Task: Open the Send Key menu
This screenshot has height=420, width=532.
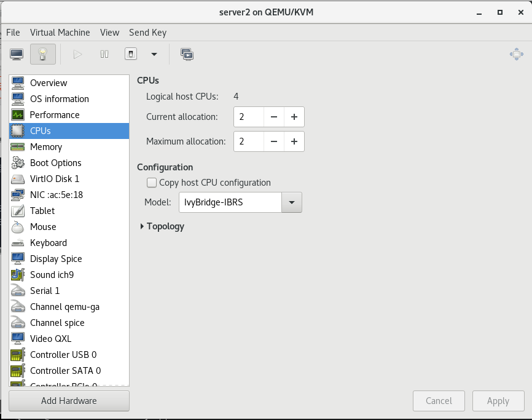Action: click(x=147, y=33)
